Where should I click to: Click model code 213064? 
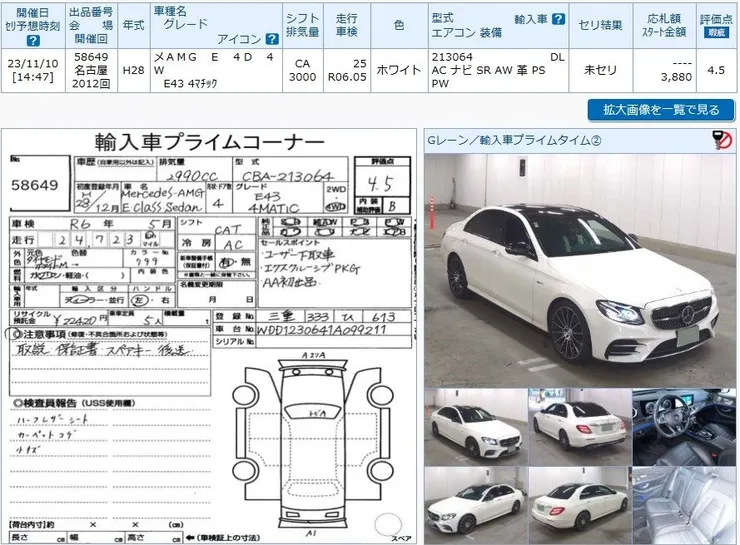tap(452, 57)
